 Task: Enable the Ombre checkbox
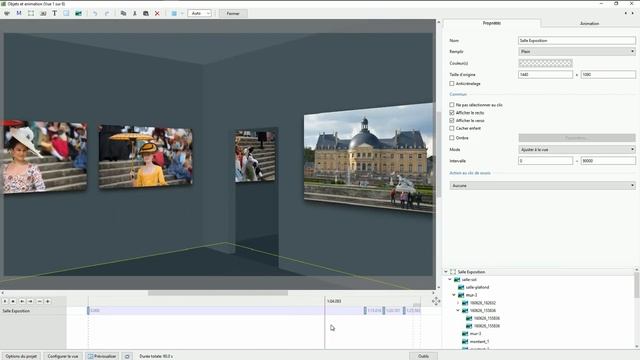[452, 138]
